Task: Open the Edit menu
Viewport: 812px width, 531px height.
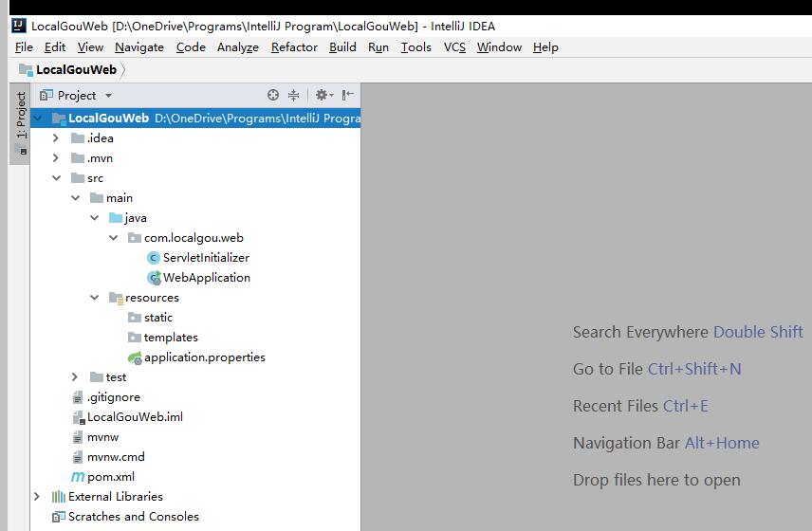Action: (55, 47)
